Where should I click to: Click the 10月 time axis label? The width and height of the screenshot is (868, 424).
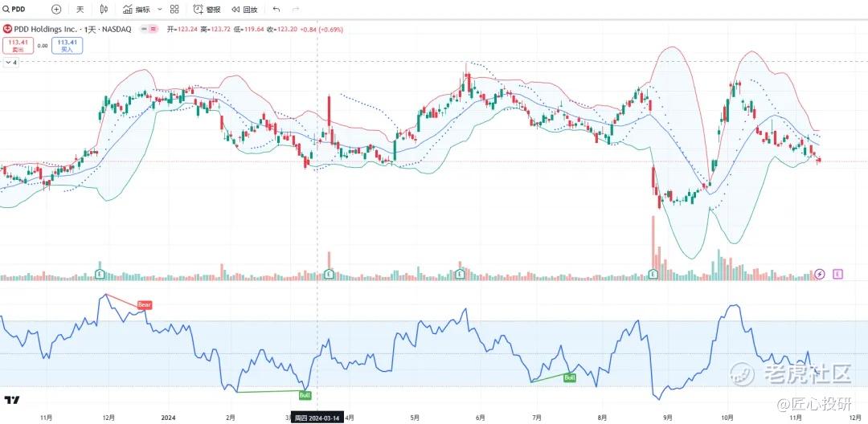(728, 418)
